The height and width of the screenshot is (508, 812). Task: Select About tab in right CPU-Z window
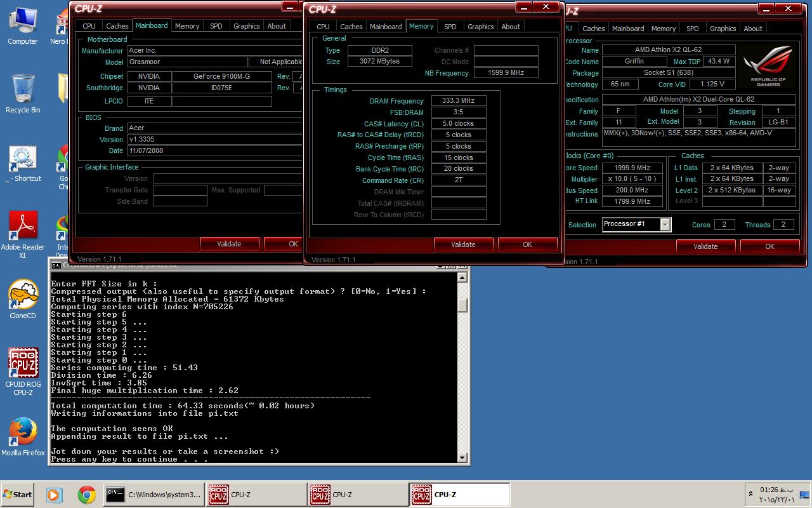point(753,29)
